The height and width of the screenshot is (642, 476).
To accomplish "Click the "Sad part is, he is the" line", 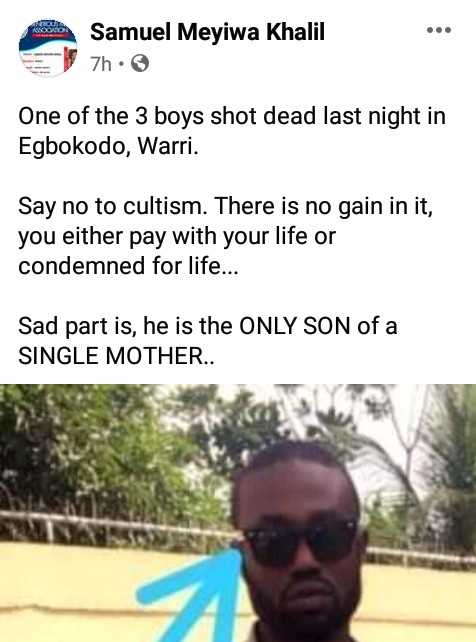I will coord(126,326).
